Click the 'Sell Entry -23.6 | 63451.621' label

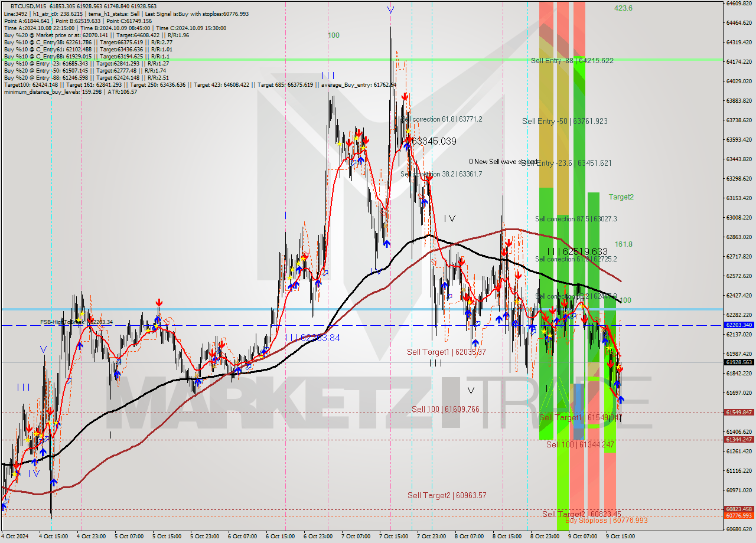click(x=566, y=163)
